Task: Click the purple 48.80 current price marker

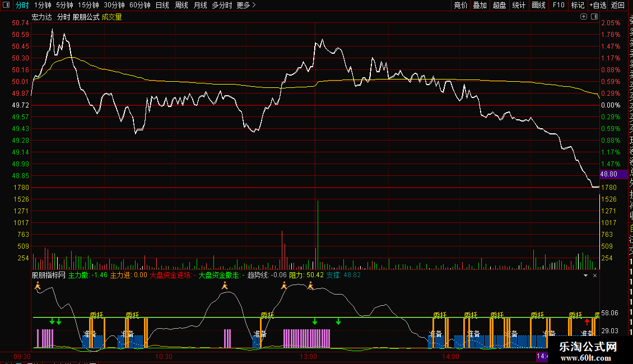Action: [609, 174]
